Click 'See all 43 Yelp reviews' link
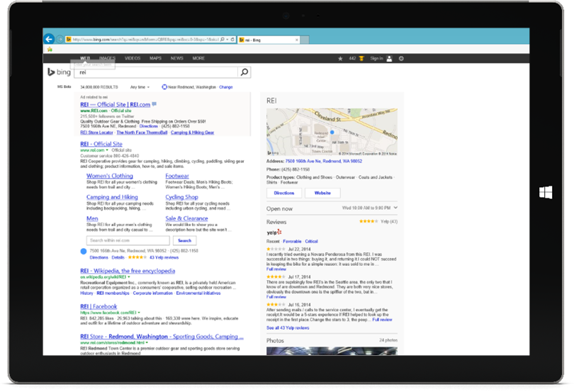 pos(288,328)
